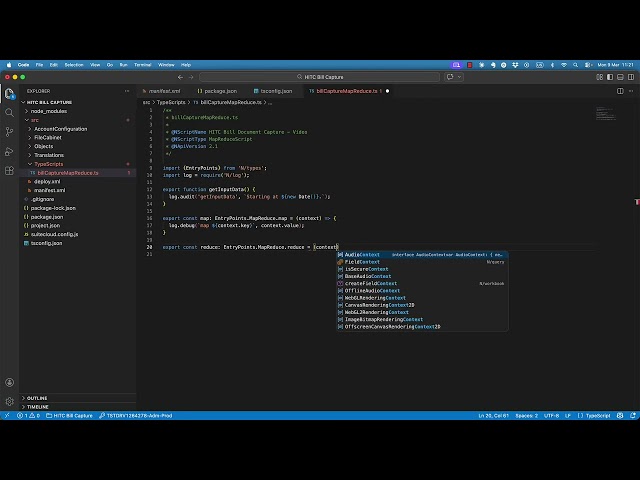Open the Explorer view in activity bar
The height and width of the screenshot is (480, 640).
click(9, 93)
